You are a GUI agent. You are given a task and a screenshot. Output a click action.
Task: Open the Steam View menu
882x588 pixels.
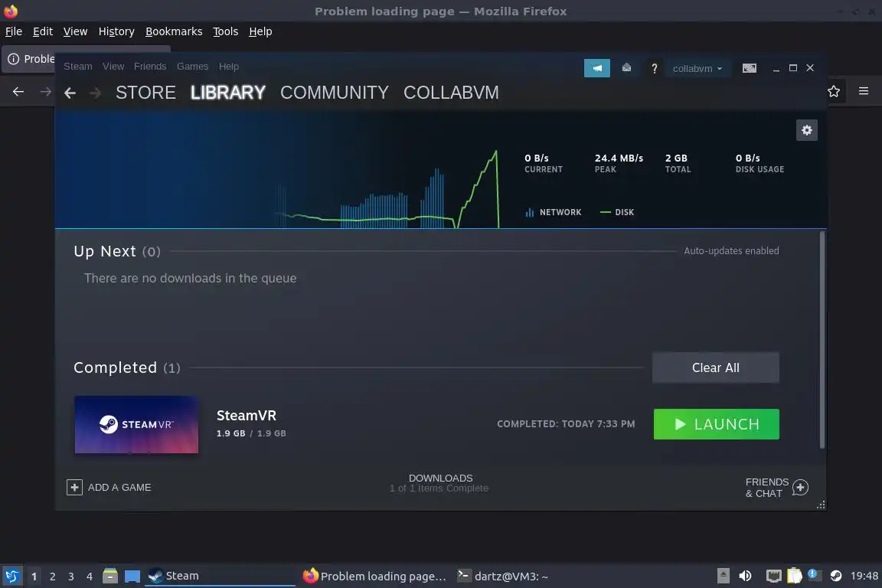coord(113,67)
